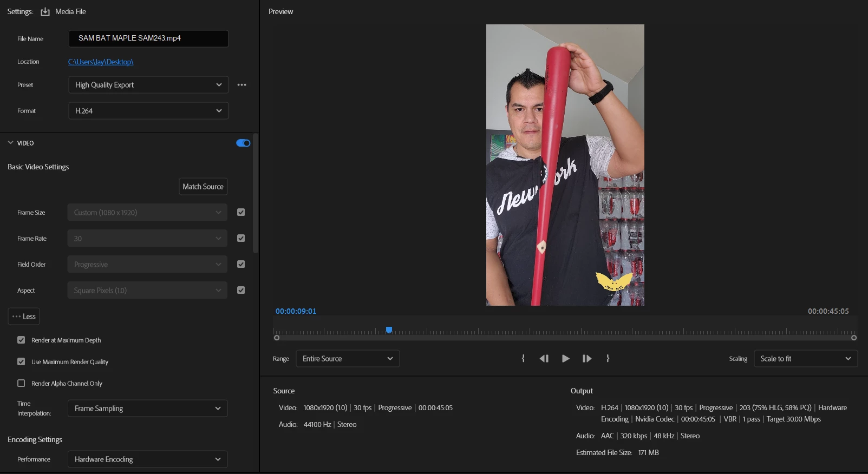Disable Use Maximum Render Quality
Viewport: 868px width, 474px height.
21,362
